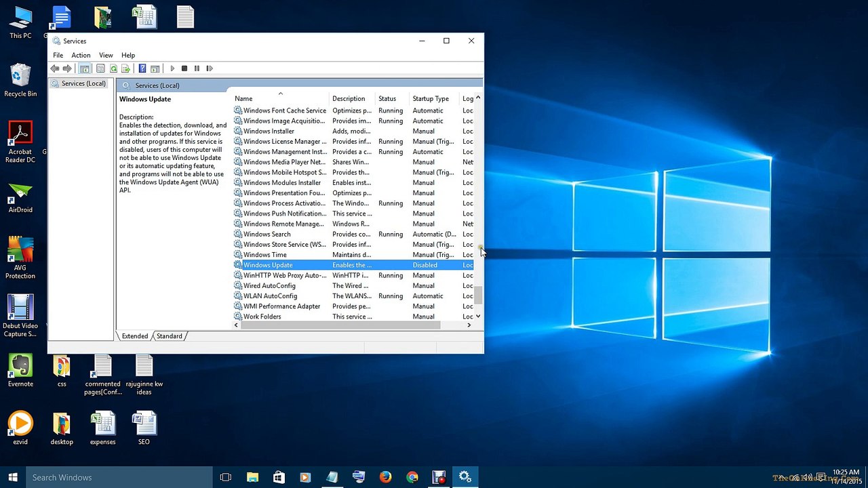
Task: Select the Windows Update service row
Action: click(x=354, y=265)
